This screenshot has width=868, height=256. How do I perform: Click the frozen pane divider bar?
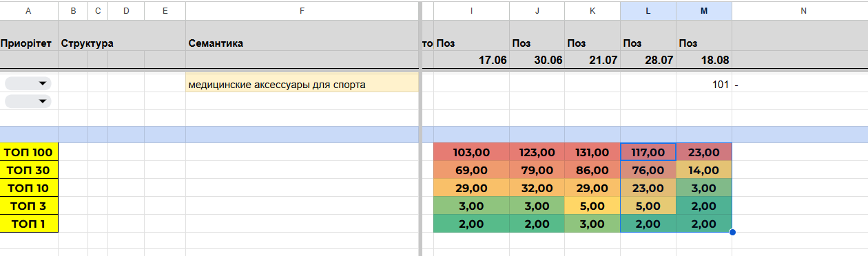[x=420, y=128]
